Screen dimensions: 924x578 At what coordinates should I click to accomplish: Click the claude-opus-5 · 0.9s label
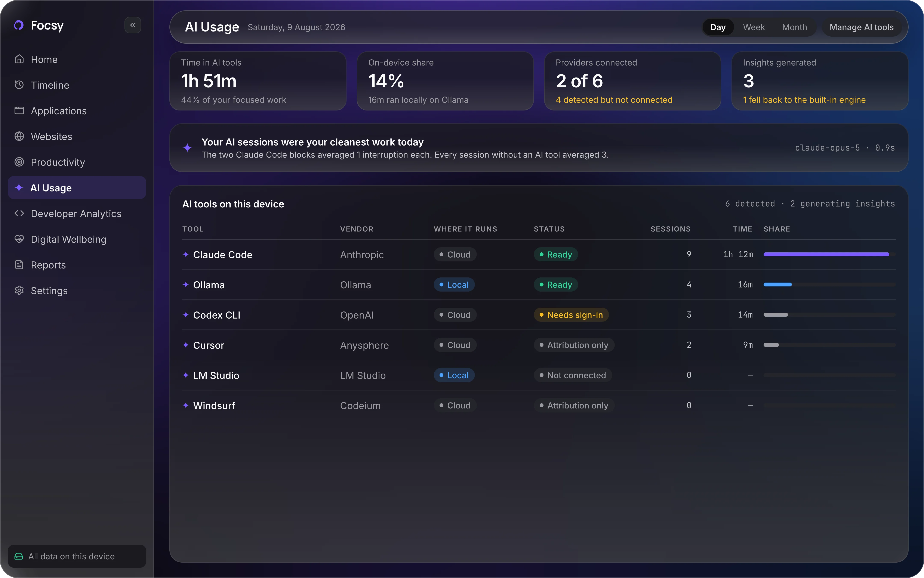845,147
